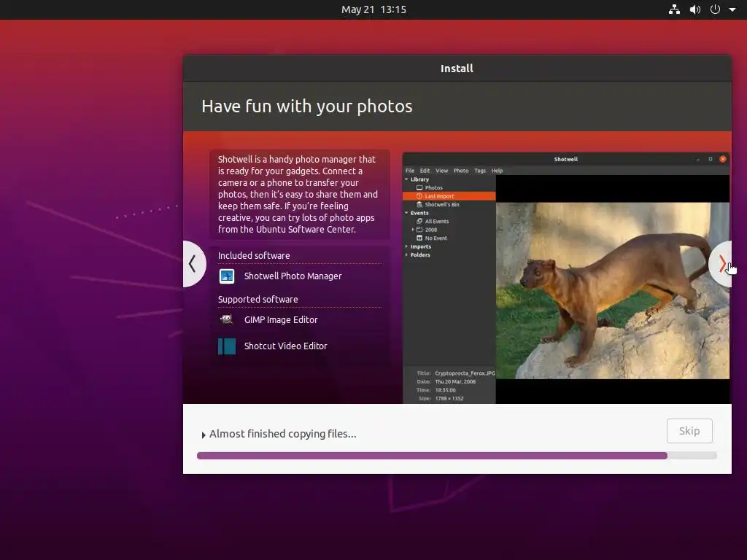Select the Last Import row
The height and width of the screenshot is (560, 747).
449,196
